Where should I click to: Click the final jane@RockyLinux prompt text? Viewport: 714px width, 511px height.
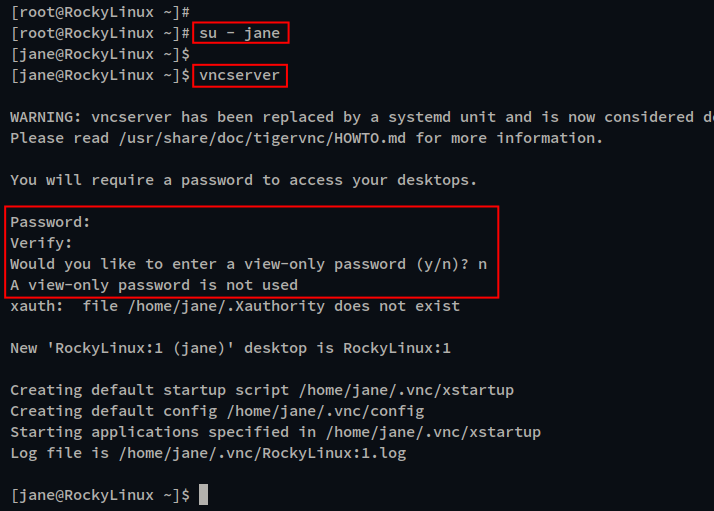100,495
